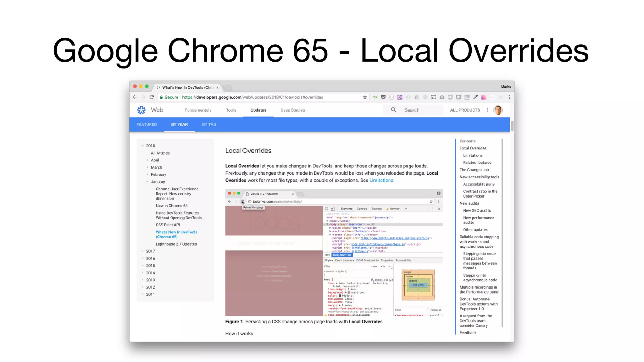Go back using the browser back arrow

(135, 97)
